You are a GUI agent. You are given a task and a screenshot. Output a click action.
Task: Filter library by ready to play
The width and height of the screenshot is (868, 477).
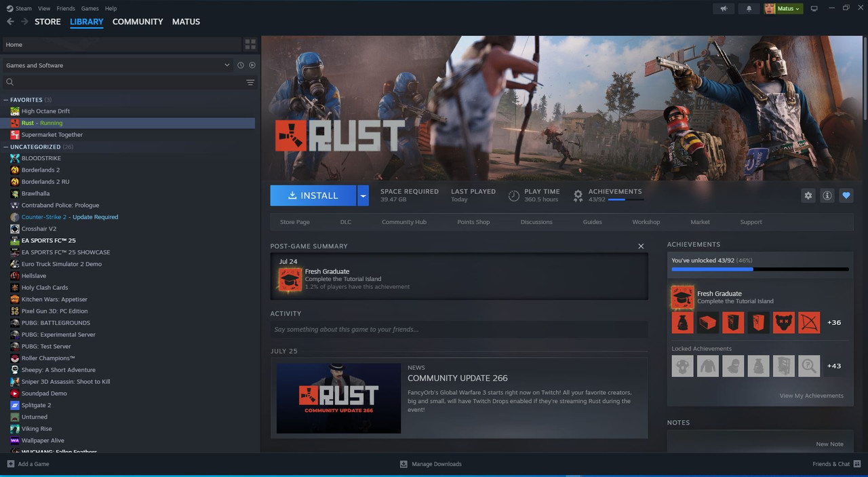pyautogui.click(x=252, y=65)
